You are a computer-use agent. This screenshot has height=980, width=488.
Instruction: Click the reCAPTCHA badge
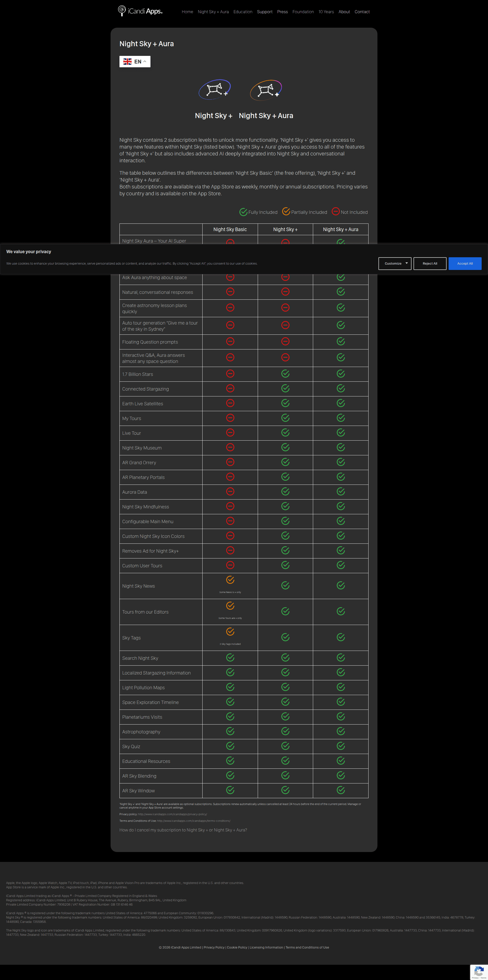479,972
